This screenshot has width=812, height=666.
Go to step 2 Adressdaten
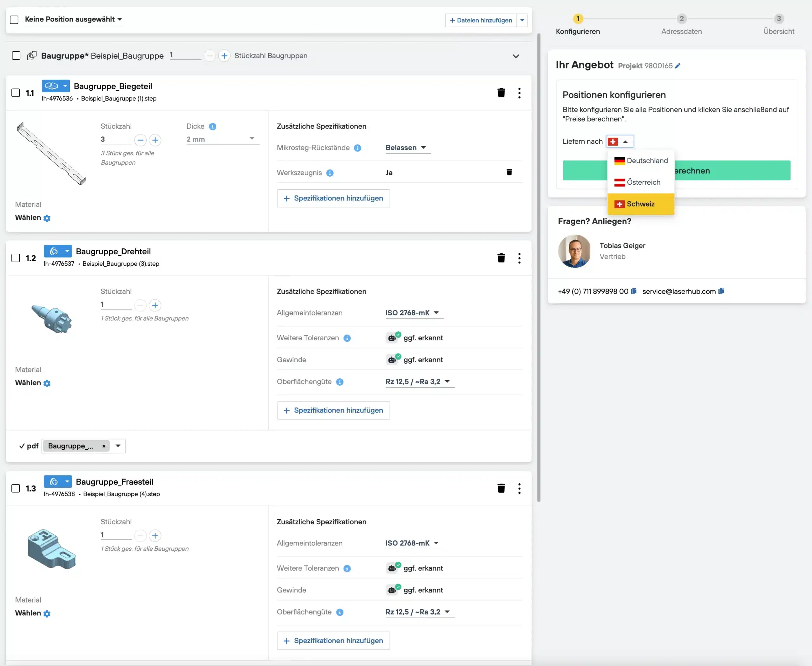682,24
